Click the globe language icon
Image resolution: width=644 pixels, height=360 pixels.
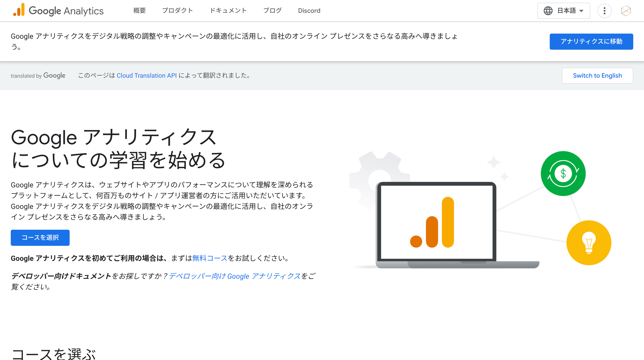tap(548, 11)
